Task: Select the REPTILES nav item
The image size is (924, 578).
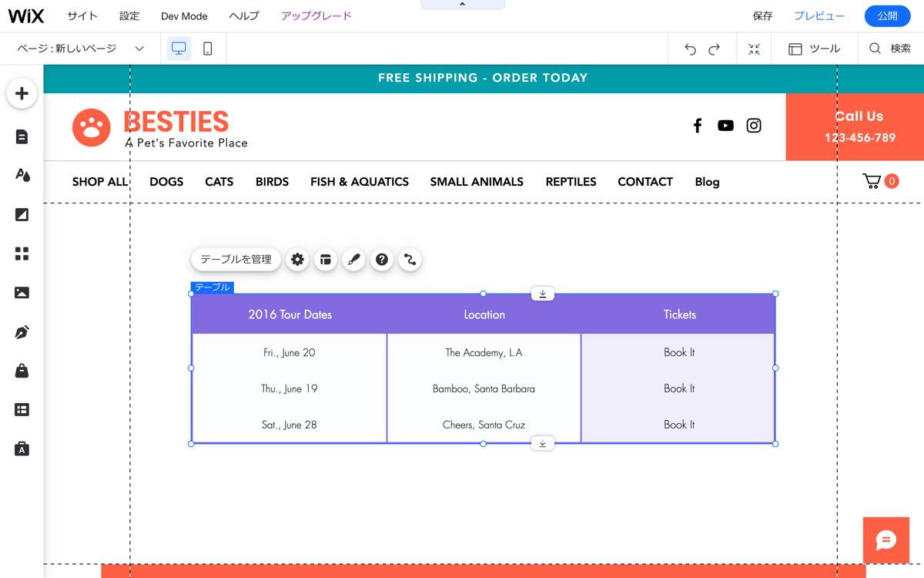Action: 571,182
